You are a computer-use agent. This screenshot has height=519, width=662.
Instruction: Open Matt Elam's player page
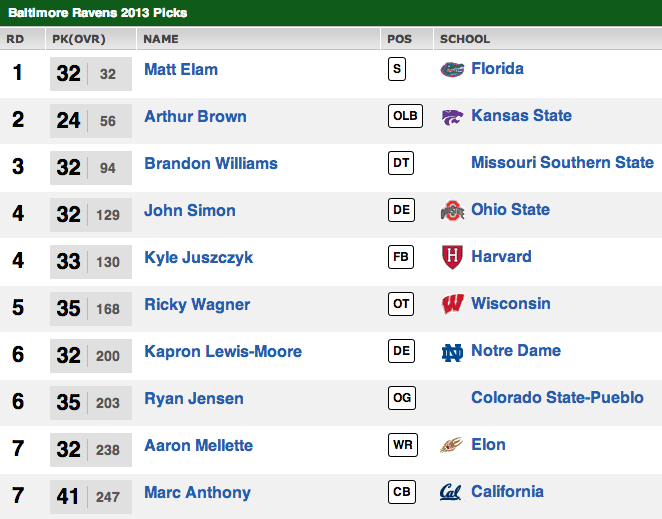(x=181, y=69)
